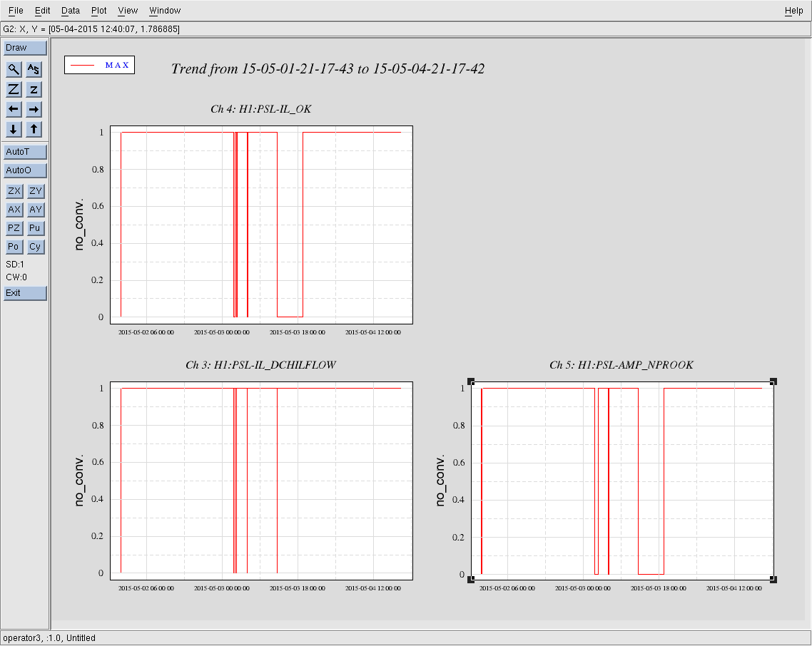Click the large Z zoom-in icon

[14, 89]
